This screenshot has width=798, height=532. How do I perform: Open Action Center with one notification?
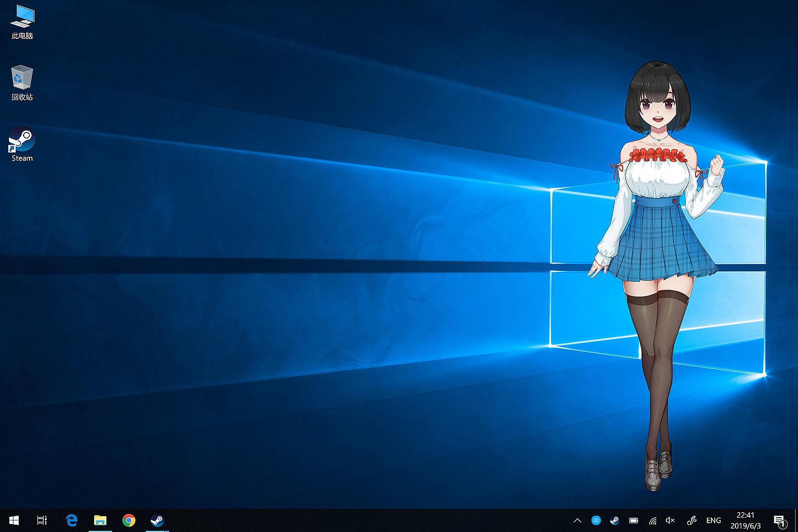(779, 520)
